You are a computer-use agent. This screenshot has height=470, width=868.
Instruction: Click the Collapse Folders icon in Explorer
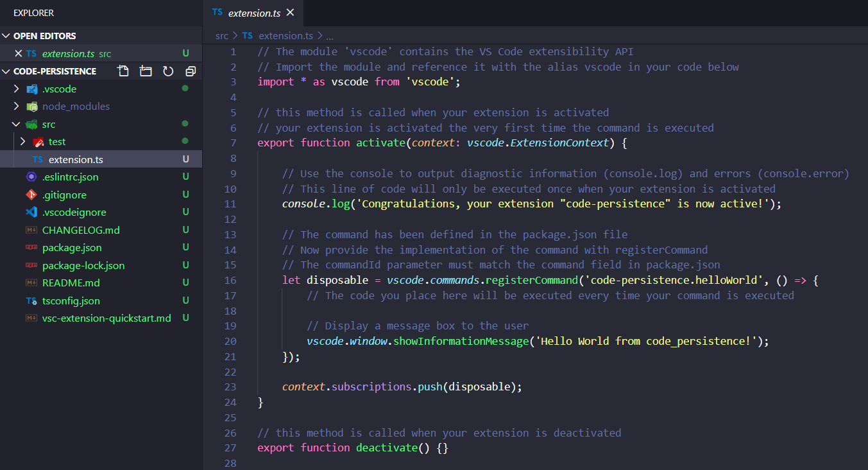189,71
